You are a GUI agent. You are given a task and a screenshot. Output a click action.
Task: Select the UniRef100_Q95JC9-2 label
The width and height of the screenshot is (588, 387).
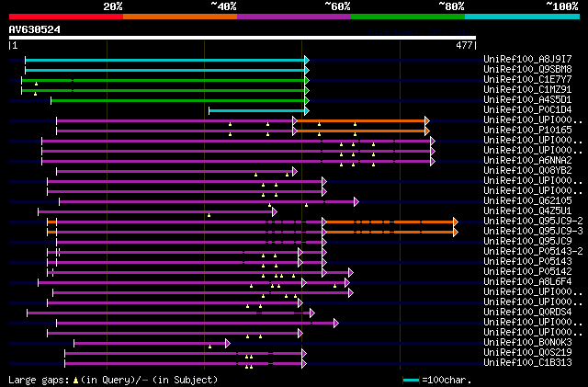pos(533,222)
